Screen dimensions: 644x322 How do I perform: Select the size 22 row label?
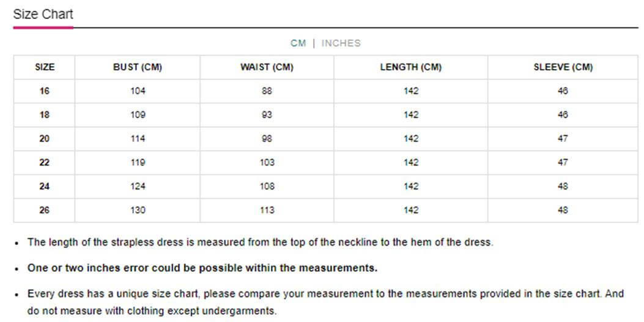coord(45,163)
